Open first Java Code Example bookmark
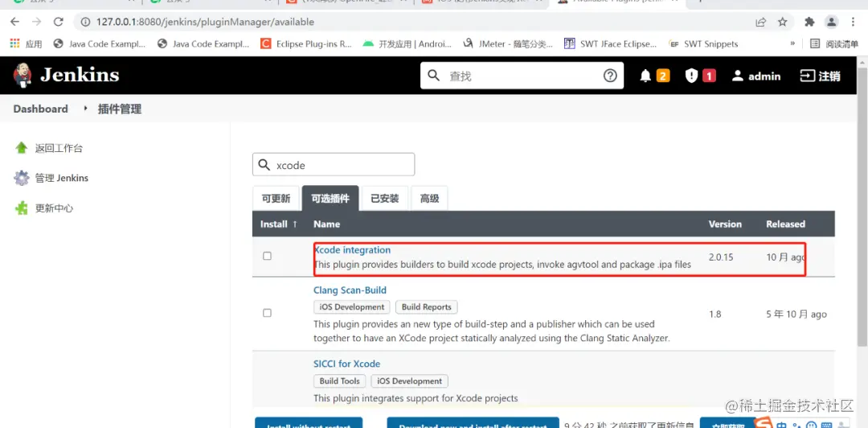The width and height of the screenshot is (868, 428). click(99, 43)
